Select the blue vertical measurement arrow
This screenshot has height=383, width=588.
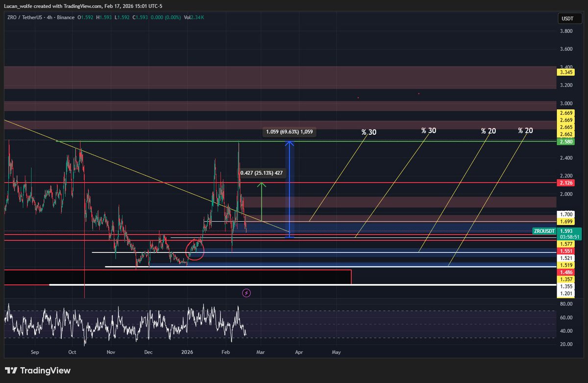[290, 190]
